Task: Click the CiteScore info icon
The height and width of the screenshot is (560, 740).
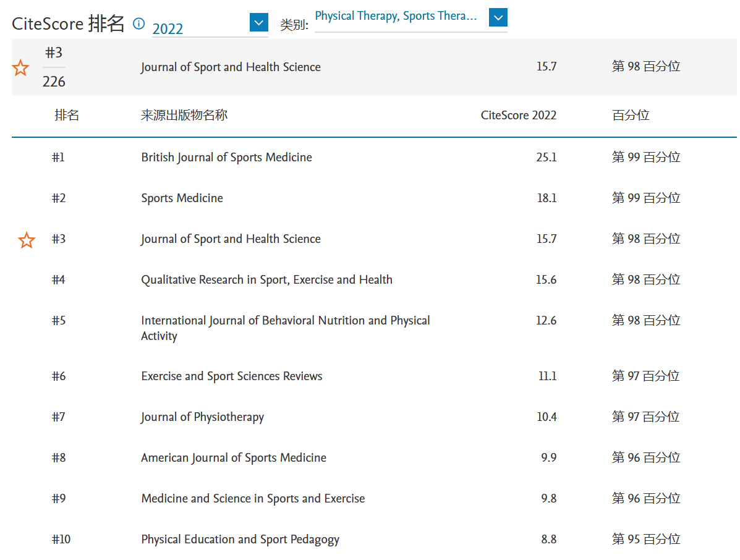Action: (x=139, y=24)
